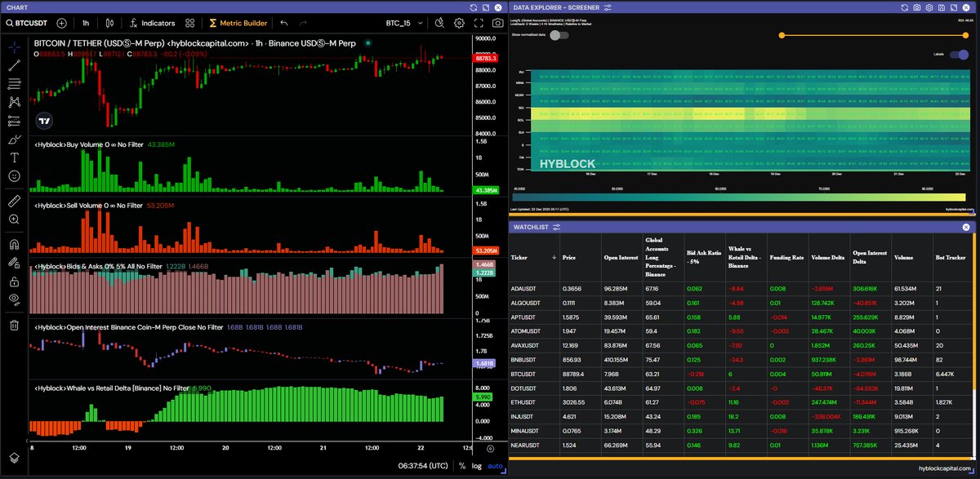The width and height of the screenshot is (980, 479).
Task: Open the indicator templates grid icon
Action: (191, 23)
